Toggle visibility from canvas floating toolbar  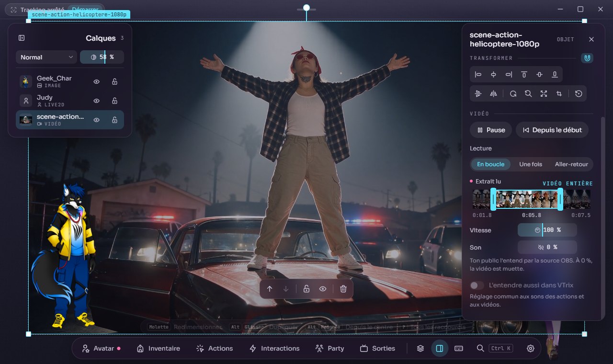[323, 289]
